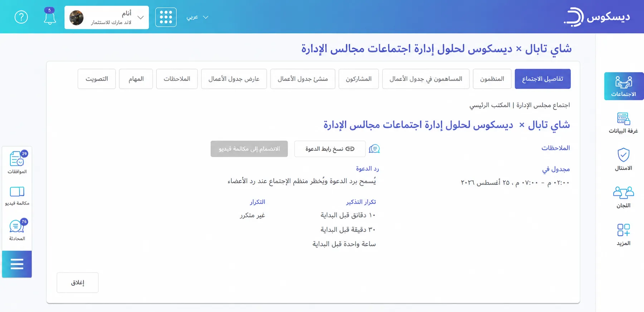This screenshot has height=312, width=644.
Task: Select the تفاصيل الاجتماع tab
Action: click(x=542, y=79)
